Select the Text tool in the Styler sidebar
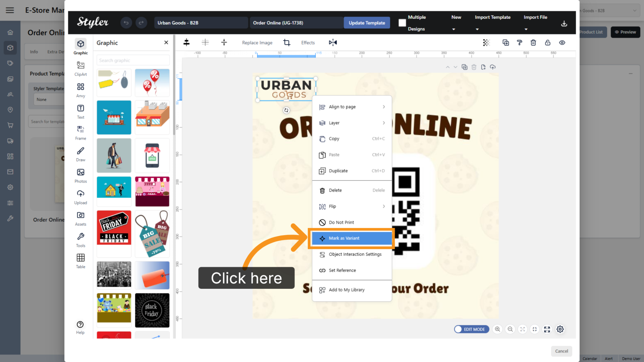 pyautogui.click(x=80, y=111)
